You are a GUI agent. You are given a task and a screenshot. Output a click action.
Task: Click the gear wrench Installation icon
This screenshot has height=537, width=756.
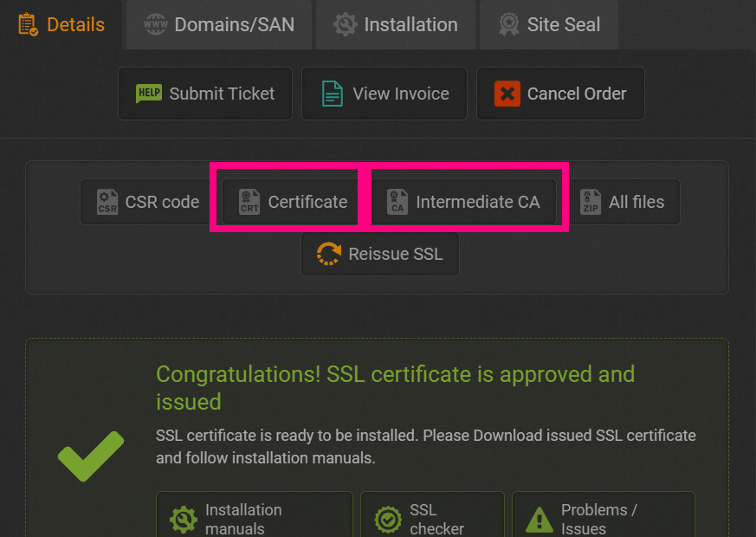coord(346,24)
